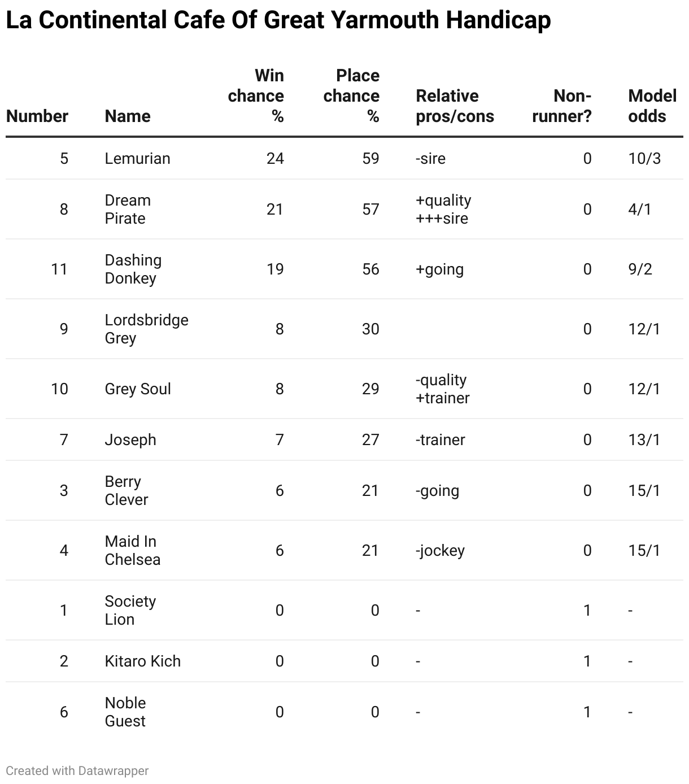The width and height of the screenshot is (689, 784).
Task: Click the Dream Pirate row name
Action: pos(128,210)
